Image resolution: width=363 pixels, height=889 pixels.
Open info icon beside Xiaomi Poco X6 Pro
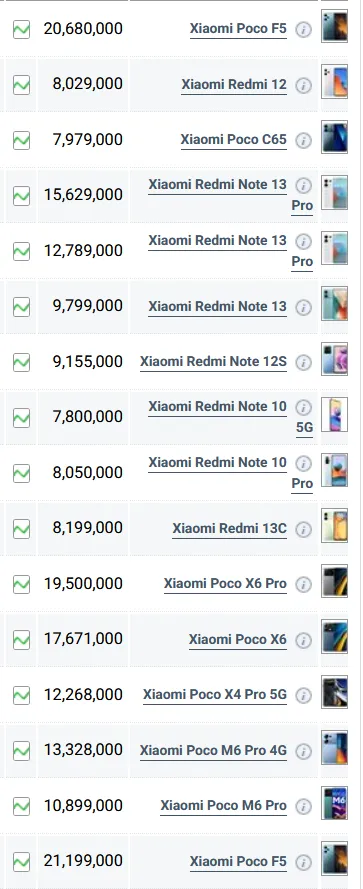(x=304, y=584)
